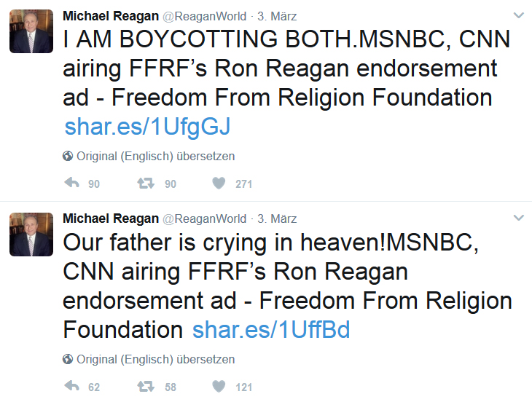This screenshot has width=532, height=402.
Task: Reply to the boycotting MSNBC tweet
Action: click(x=71, y=183)
